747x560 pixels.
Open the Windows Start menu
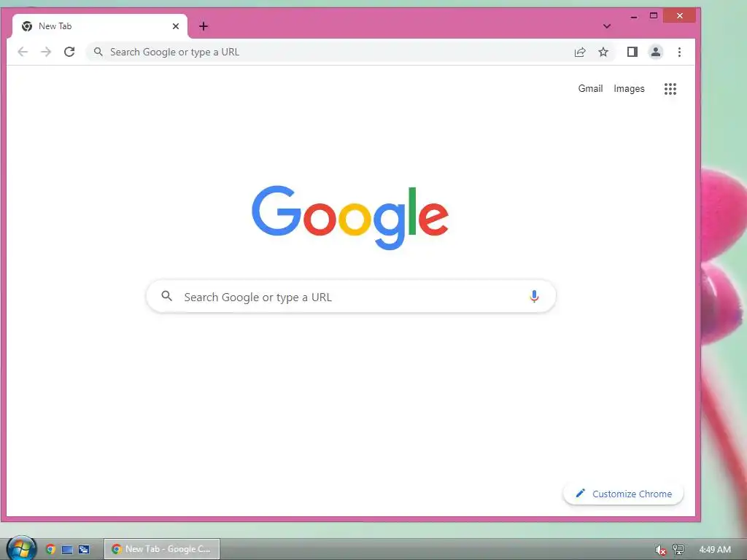pyautogui.click(x=21, y=548)
